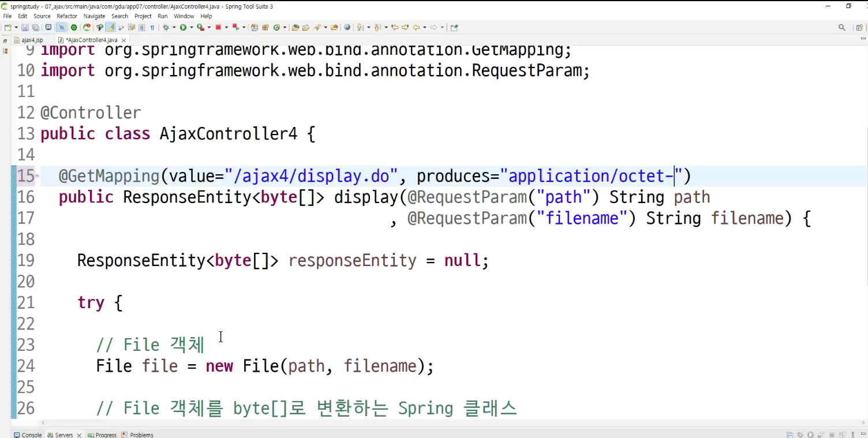Open the Source menu
This screenshot has width=868, height=438.
tap(42, 16)
